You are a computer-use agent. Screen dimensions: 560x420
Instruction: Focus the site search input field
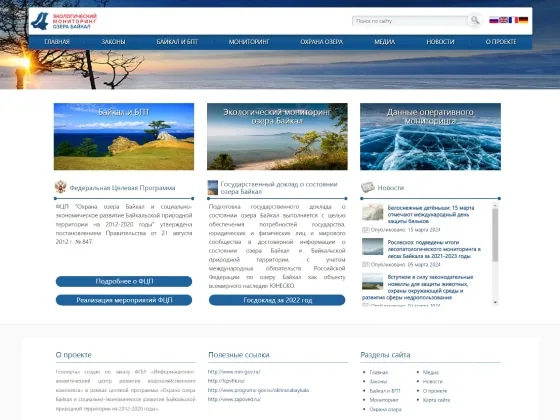pos(409,21)
